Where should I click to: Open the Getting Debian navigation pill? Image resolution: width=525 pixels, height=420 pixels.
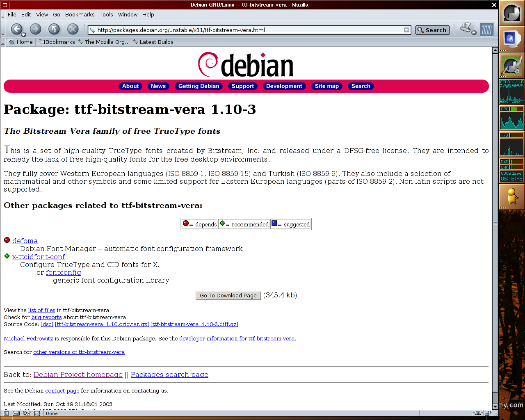tap(199, 86)
